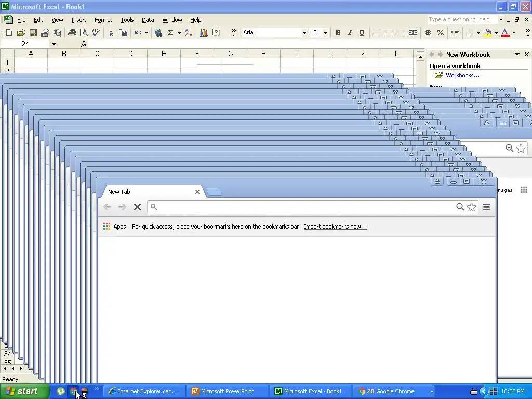
Task: Undo the last action in Excel
Action: pyautogui.click(x=138, y=33)
